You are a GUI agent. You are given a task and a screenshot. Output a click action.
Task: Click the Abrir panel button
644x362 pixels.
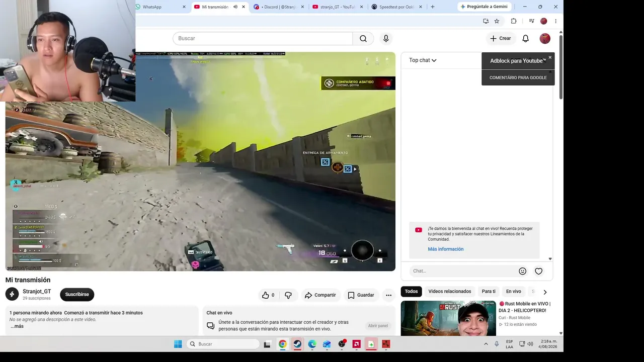click(x=378, y=326)
